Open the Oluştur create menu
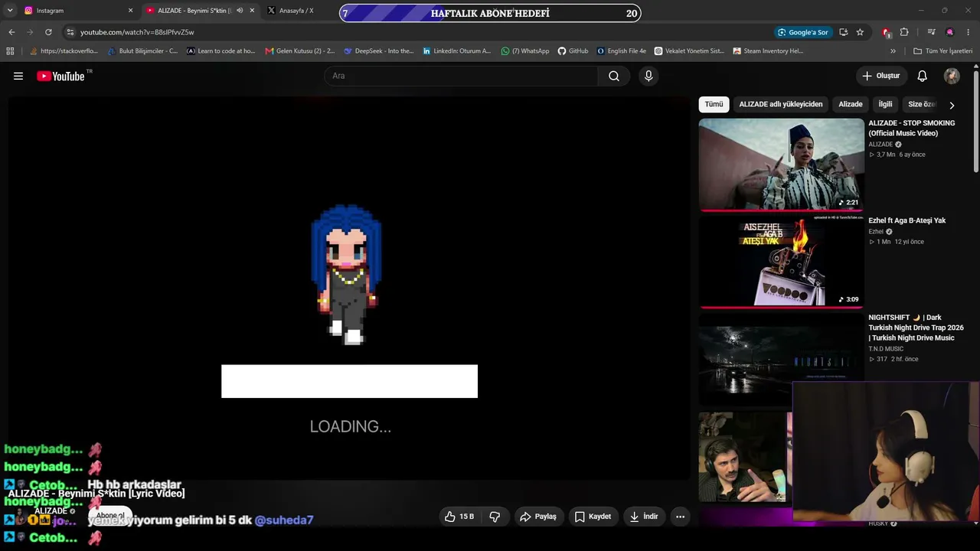Viewport: 980px width, 551px height. point(881,76)
